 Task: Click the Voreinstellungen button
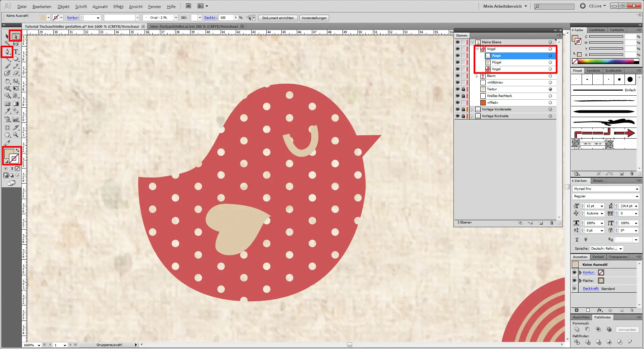pos(314,18)
